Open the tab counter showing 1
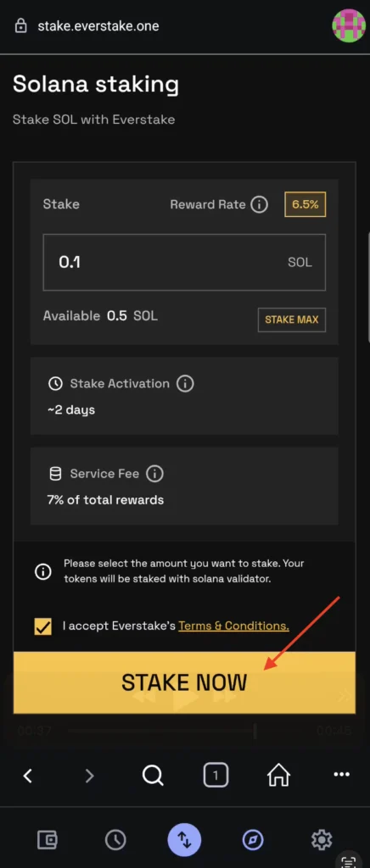Screen dimensions: 370x868 (x=216, y=775)
